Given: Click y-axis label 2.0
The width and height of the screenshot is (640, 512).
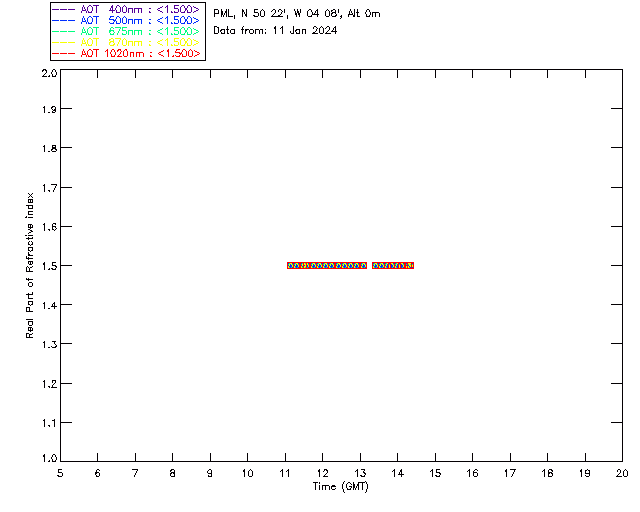Looking at the screenshot, I should (x=49, y=73).
